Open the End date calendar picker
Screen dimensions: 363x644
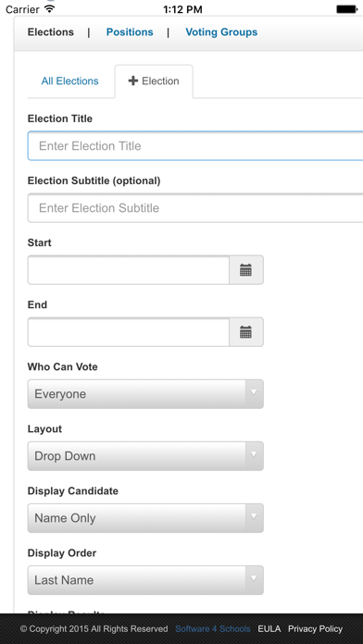pyautogui.click(x=245, y=332)
